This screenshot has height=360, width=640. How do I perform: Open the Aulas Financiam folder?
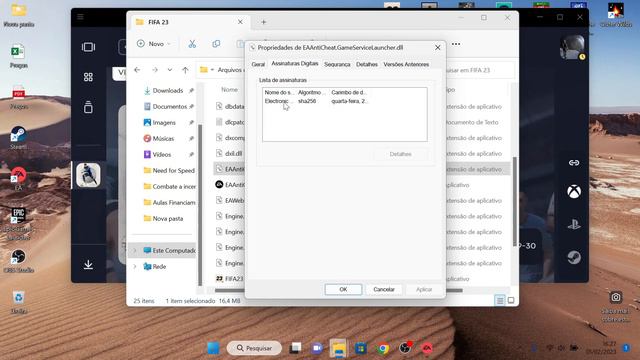(169, 202)
